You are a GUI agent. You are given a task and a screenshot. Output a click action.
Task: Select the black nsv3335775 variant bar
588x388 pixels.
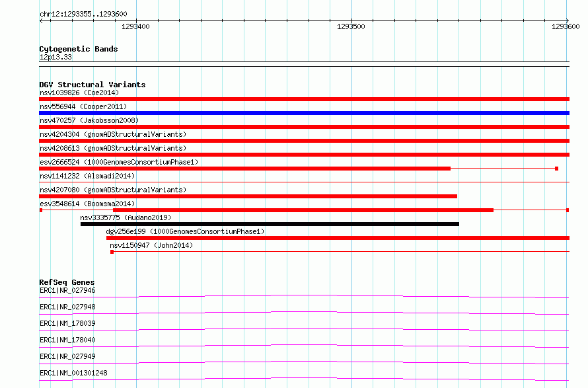270,224
